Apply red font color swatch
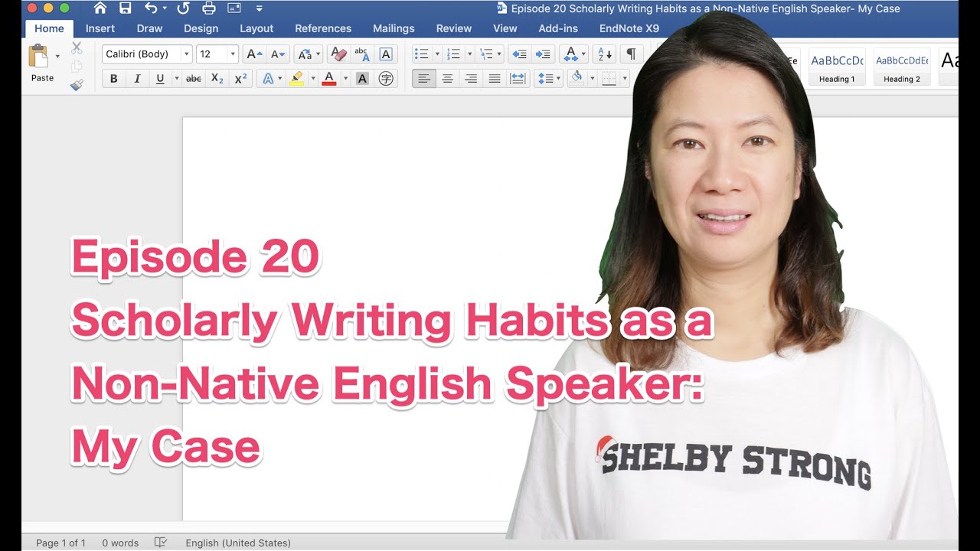The width and height of the screenshot is (980, 551). coord(329,78)
